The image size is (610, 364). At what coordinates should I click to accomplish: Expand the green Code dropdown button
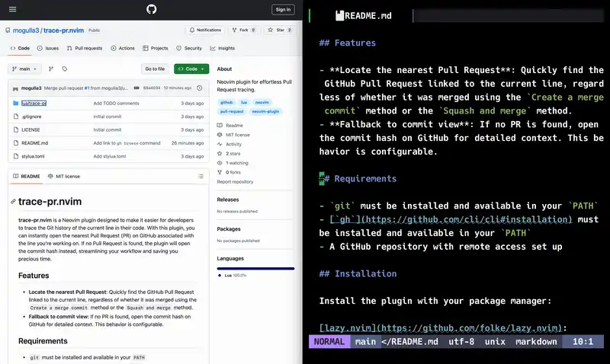coord(191,69)
